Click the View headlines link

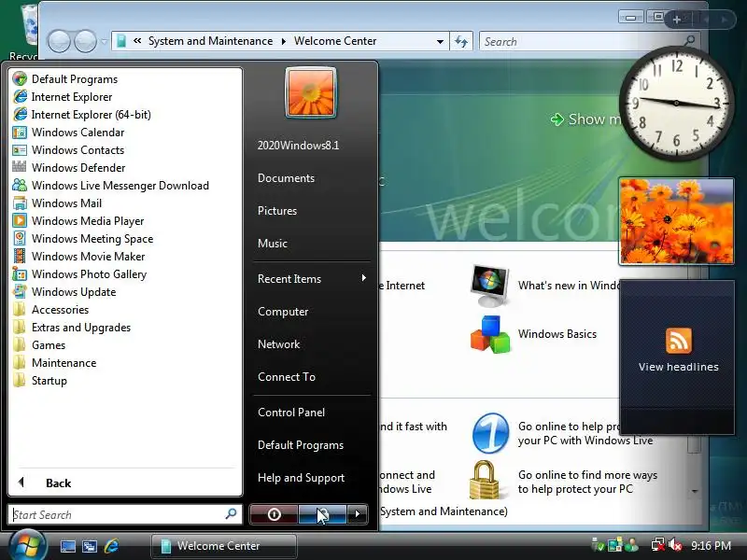coord(679,367)
